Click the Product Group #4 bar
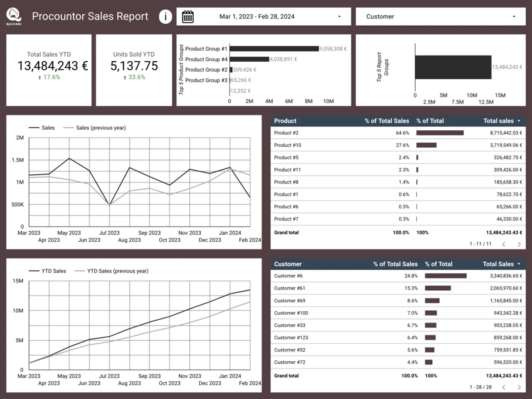Screen dimensions: 532x399 pyautogui.click(x=249, y=59)
